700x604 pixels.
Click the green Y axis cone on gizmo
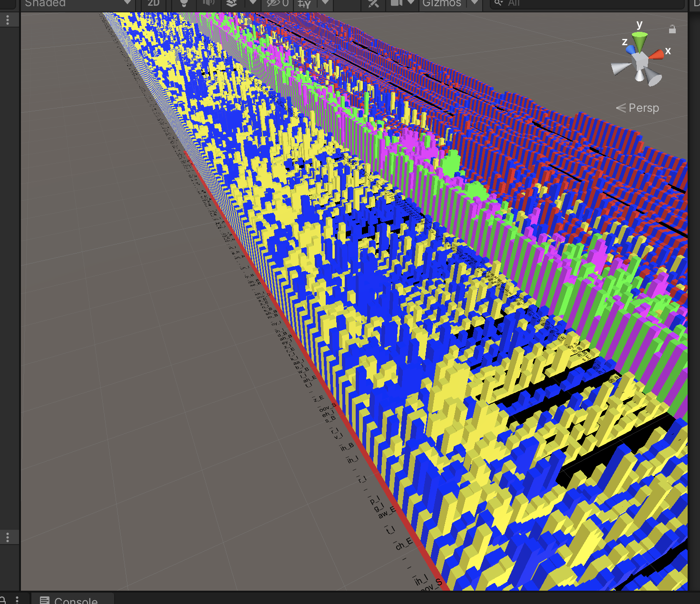(x=640, y=40)
